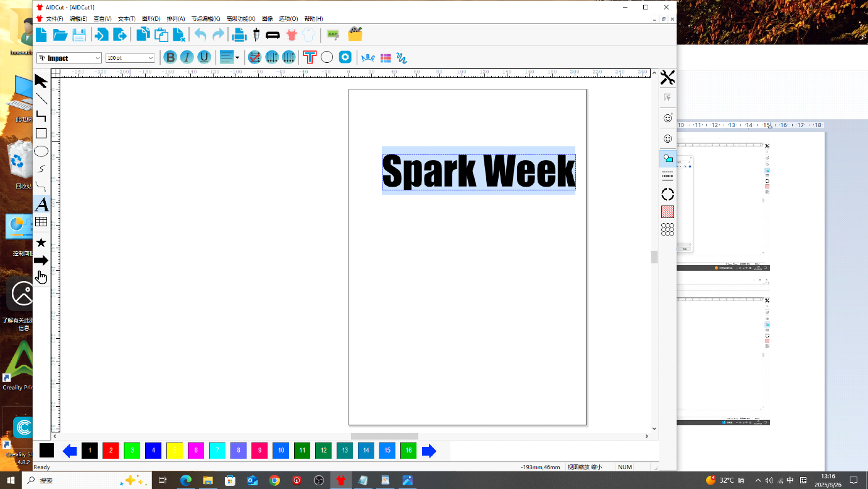This screenshot has width=868, height=489.
Task: Open the text alignment dropdown arrow
Action: coord(237,58)
